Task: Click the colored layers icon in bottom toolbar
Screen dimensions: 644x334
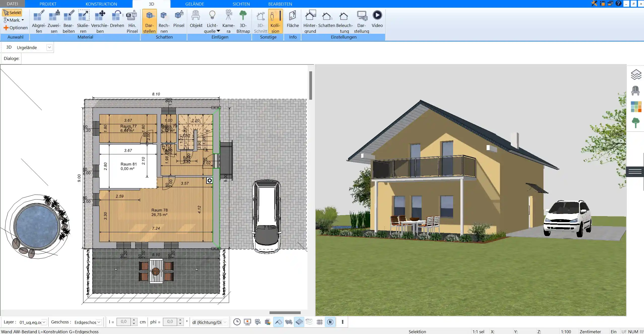Action: 268,322
